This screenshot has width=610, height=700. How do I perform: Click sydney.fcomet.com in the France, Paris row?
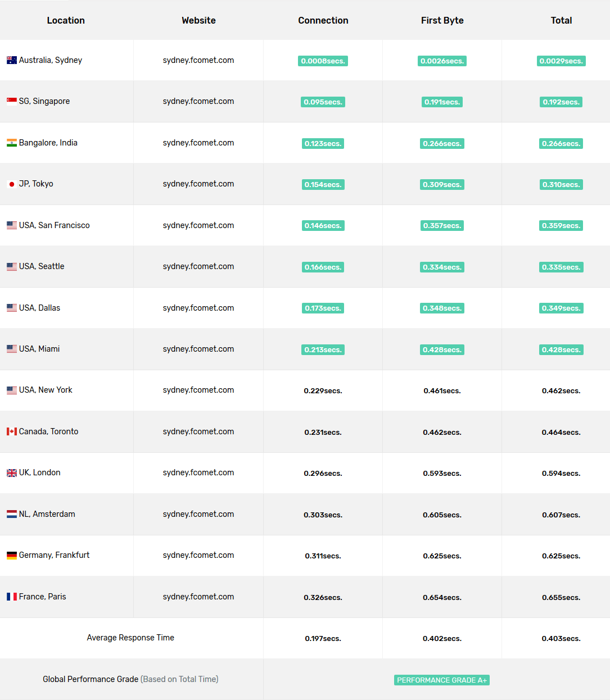(x=198, y=597)
